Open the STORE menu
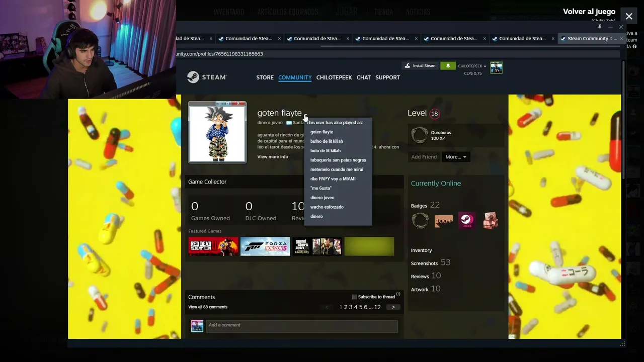This screenshot has width=644, height=362. point(265,77)
